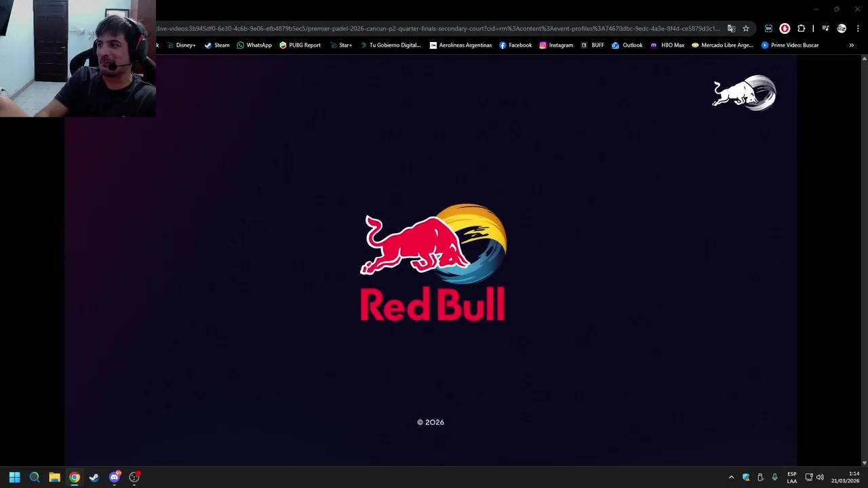Open Tu Gobierno Digital bookmark
Screen dimensions: 868x488
pos(391,45)
